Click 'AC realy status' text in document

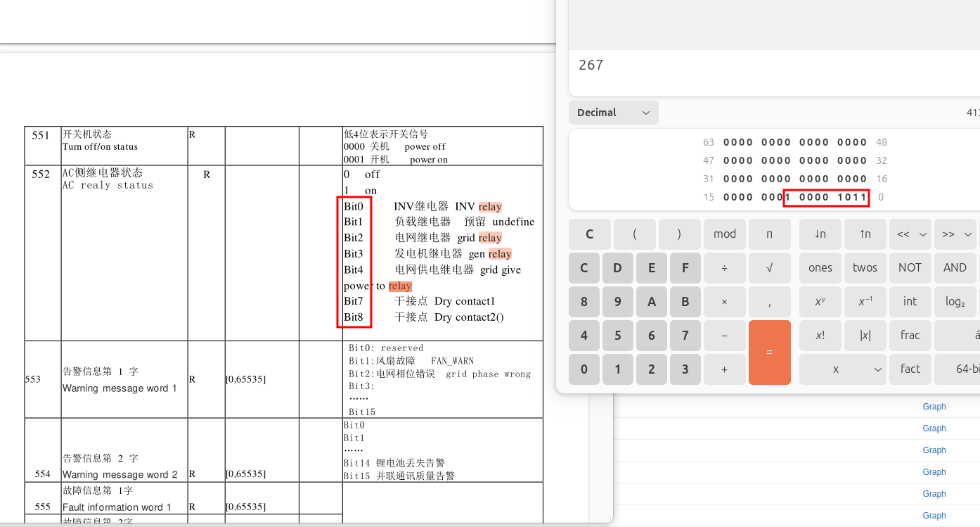pyautogui.click(x=108, y=185)
